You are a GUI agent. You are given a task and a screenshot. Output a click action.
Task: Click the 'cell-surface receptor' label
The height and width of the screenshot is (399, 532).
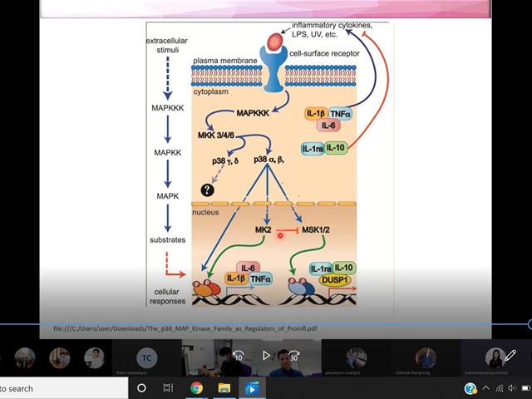click(324, 53)
